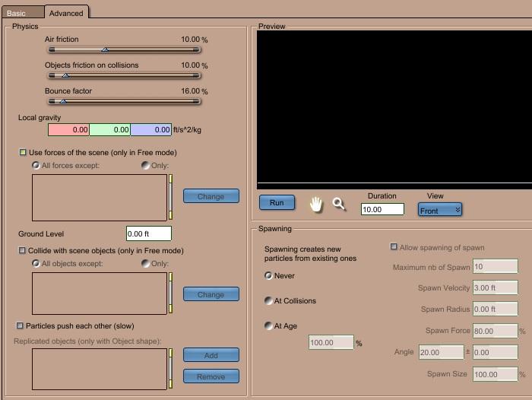The image size is (532, 400).
Task: Select the zoom magnifier tool under preview
Action: pyautogui.click(x=339, y=204)
